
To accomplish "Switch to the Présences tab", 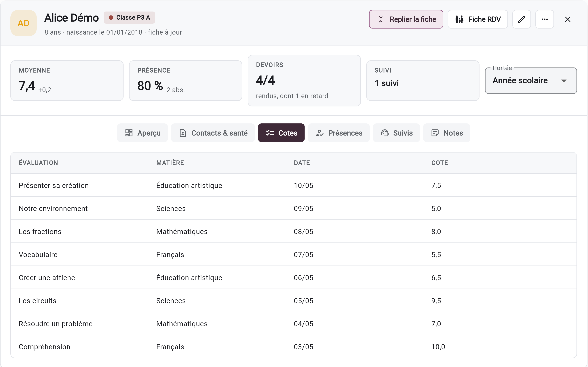I will [x=339, y=133].
